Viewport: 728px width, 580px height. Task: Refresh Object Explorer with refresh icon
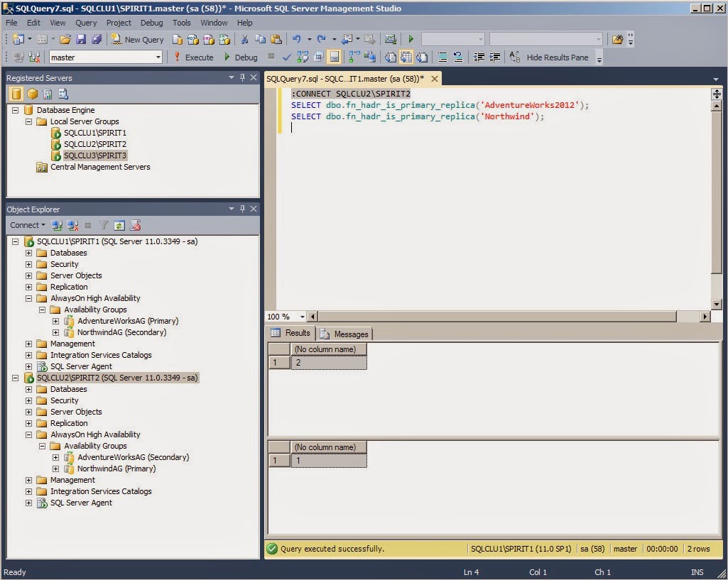[119, 225]
